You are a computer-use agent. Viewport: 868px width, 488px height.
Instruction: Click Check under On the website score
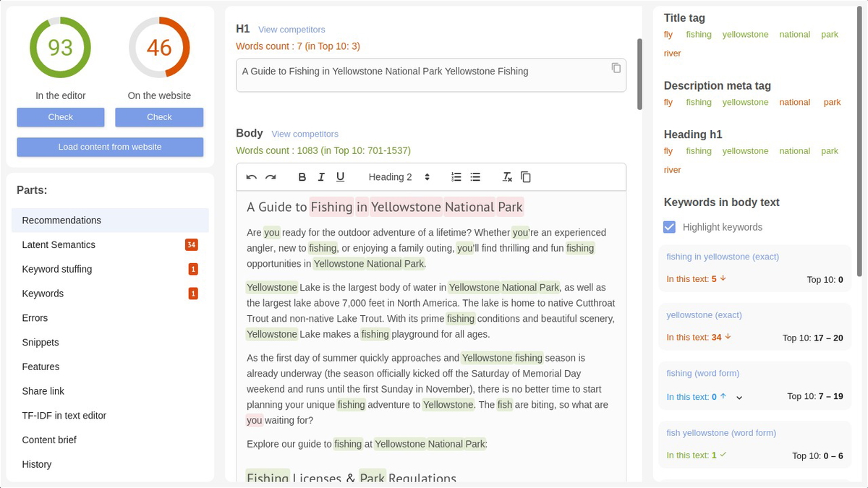pos(159,116)
